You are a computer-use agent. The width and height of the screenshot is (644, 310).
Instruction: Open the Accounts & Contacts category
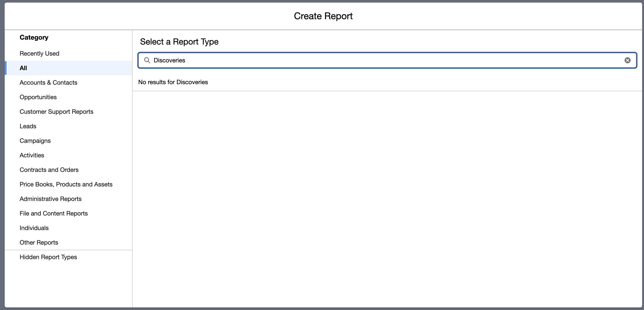pos(48,83)
